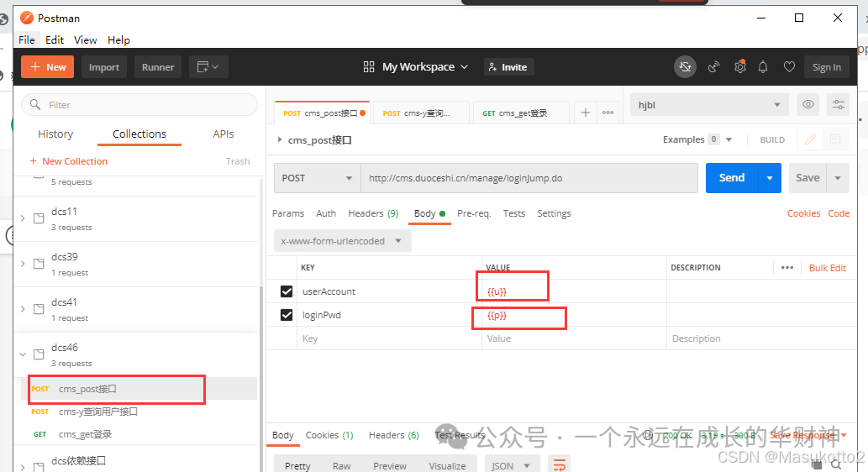Select the cms-y查询用户接口 request
The image size is (868, 472).
[98, 412]
